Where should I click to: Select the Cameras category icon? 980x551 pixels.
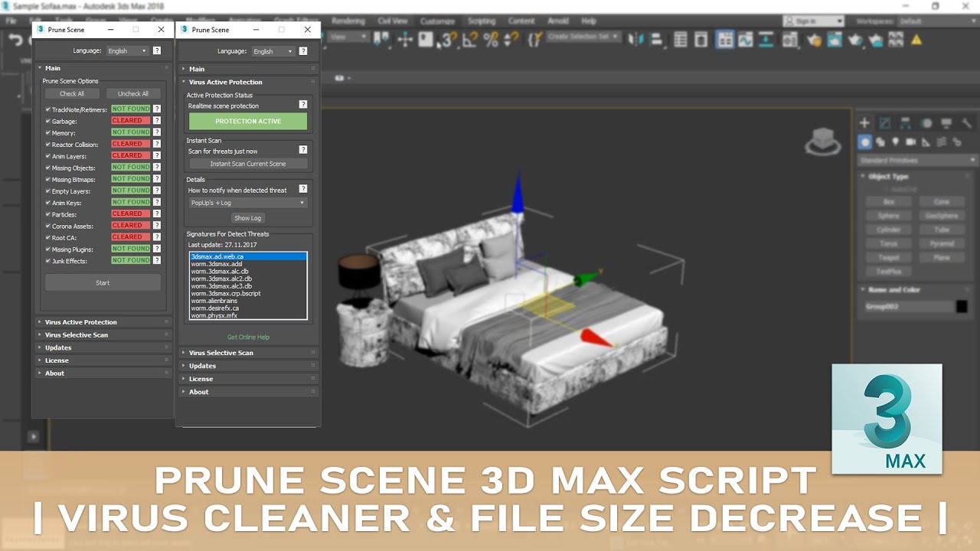(x=911, y=142)
